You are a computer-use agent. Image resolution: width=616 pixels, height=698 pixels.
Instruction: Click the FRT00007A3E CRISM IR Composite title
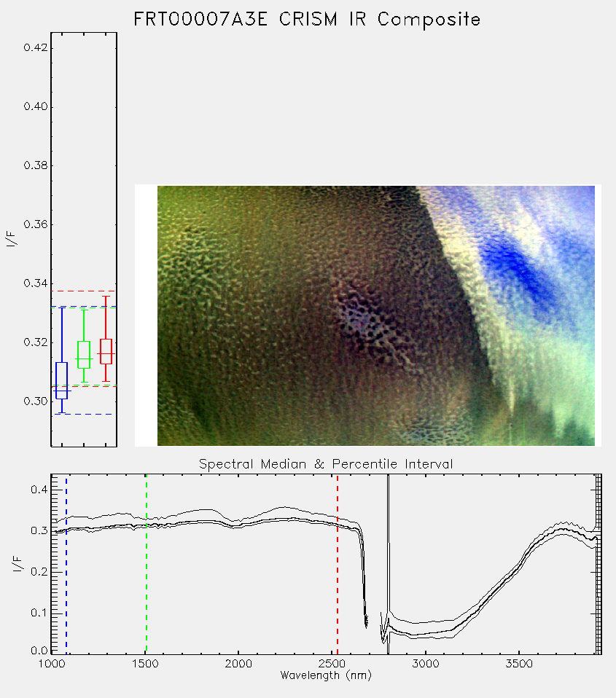(307, 19)
